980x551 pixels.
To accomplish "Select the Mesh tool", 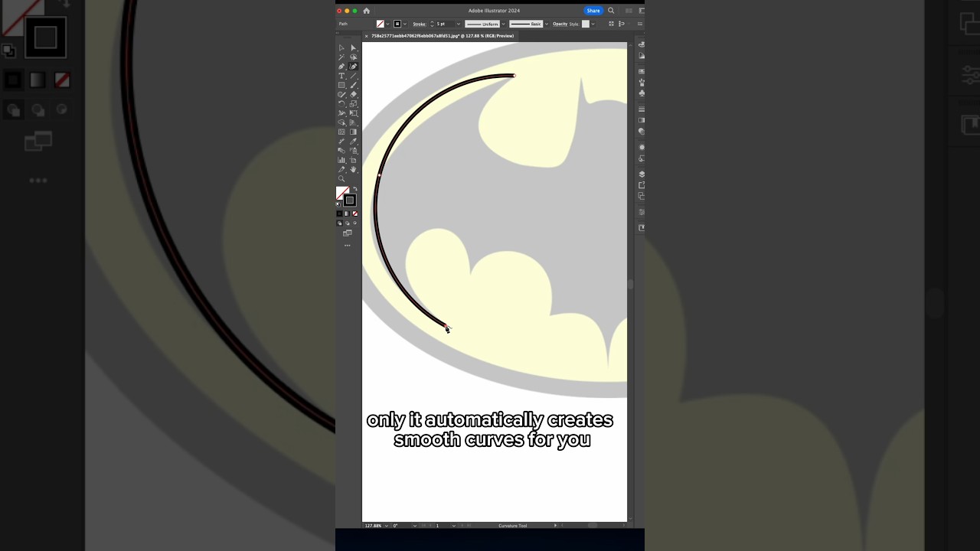I will tap(341, 132).
